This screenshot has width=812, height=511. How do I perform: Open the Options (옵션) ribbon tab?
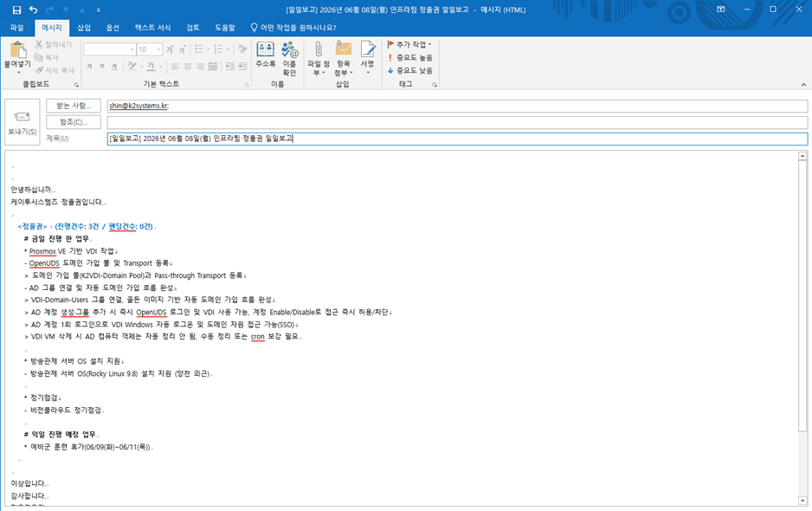(x=113, y=28)
